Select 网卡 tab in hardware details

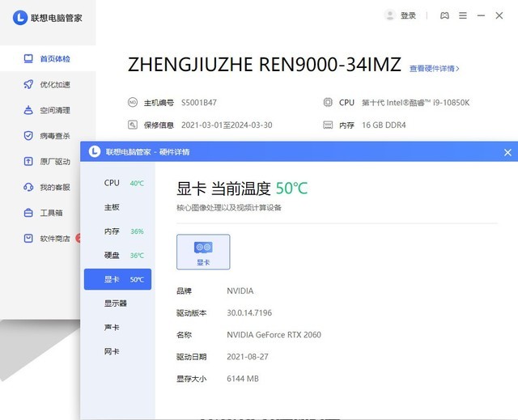click(117, 351)
